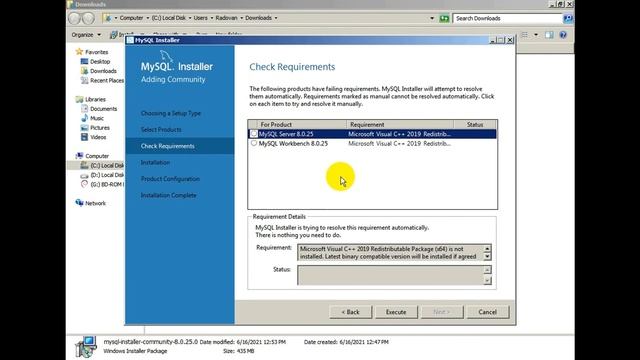Viewport: 640px width, 360px height.
Task: Click the Desktop icon under Favorites
Action: (x=84, y=61)
